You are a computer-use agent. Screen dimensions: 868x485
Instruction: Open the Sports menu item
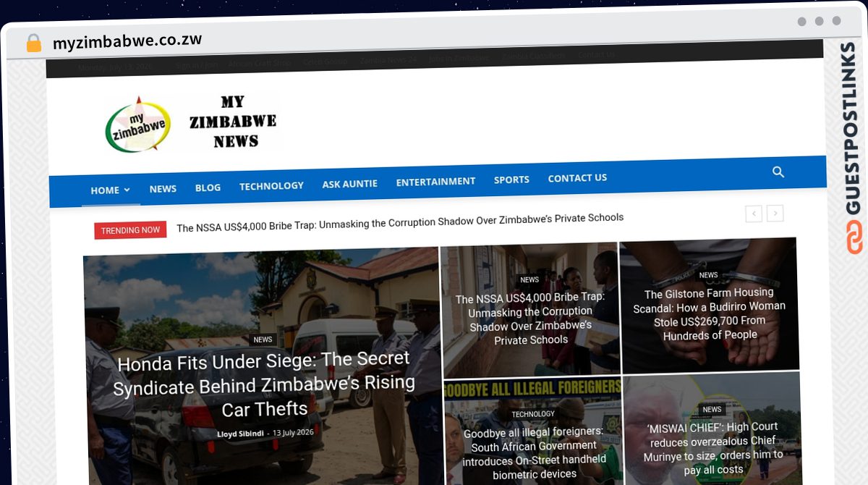[511, 180]
